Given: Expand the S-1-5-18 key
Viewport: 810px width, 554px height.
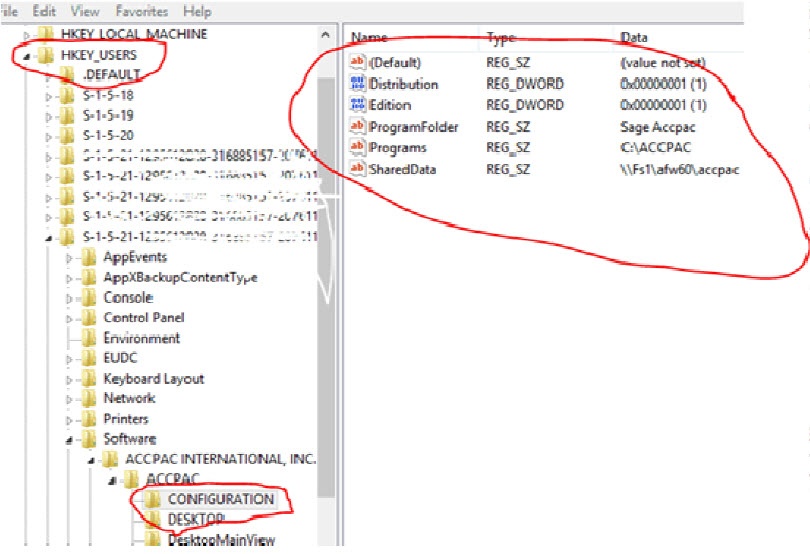Looking at the screenshot, I should pos(49,96).
